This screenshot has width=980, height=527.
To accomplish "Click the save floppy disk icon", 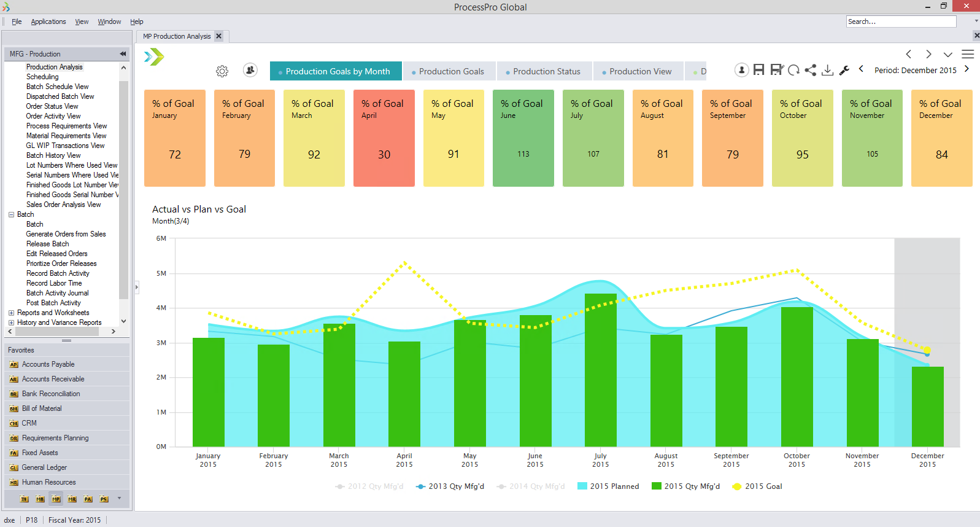I will coord(759,70).
